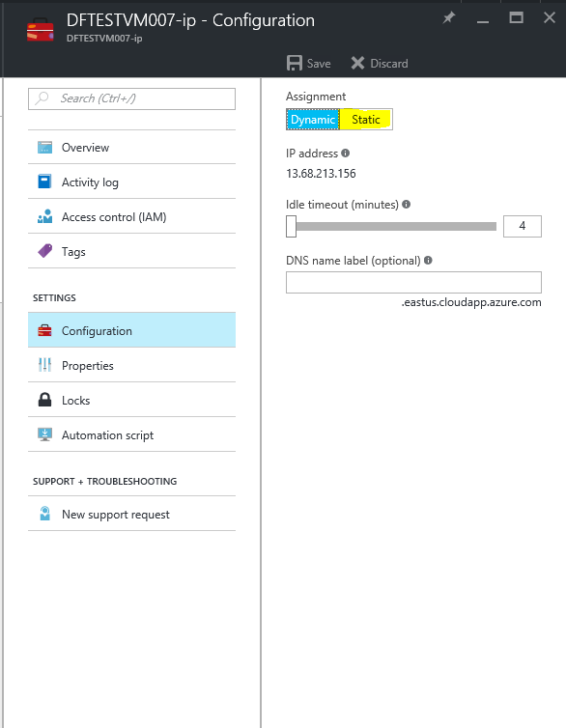Click the Locks padlock icon
The width and height of the screenshot is (566, 728).
click(x=44, y=400)
